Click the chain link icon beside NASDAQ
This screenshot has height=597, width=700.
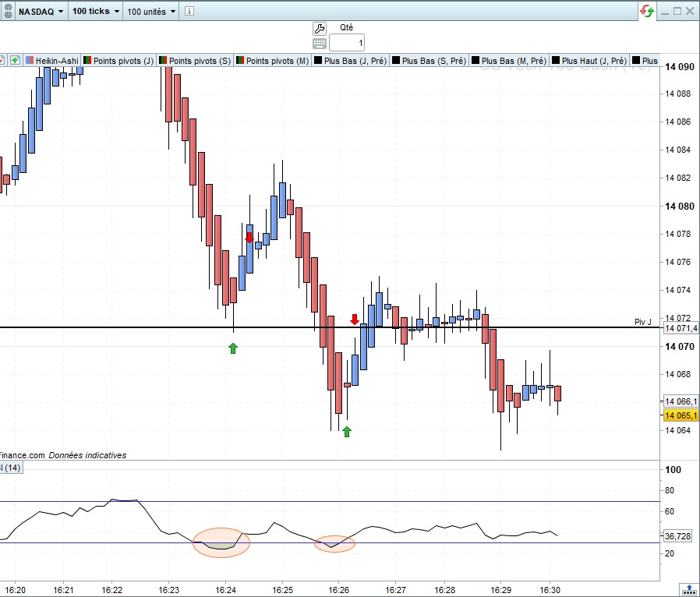[7, 11]
